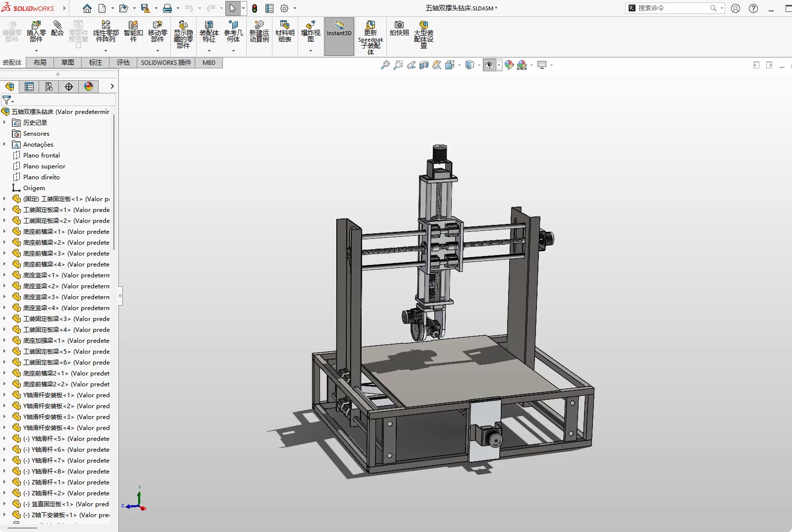Screen dimensions: 792x532
Task: Toggle Hide/Show Items eye icon
Action: pyautogui.click(x=489, y=65)
